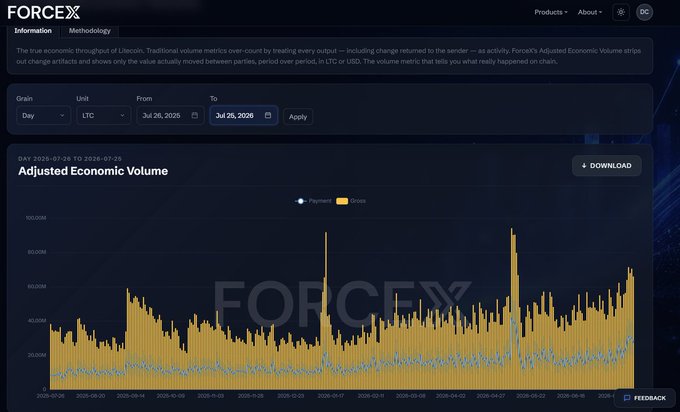Click the 2025-10-09 x-axis label

click(x=170, y=396)
